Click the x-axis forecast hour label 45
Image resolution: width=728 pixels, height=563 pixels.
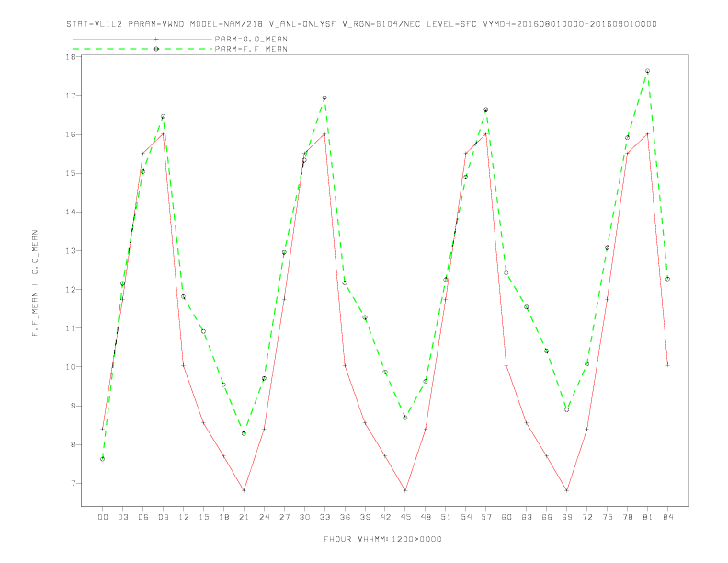point(405,517)
